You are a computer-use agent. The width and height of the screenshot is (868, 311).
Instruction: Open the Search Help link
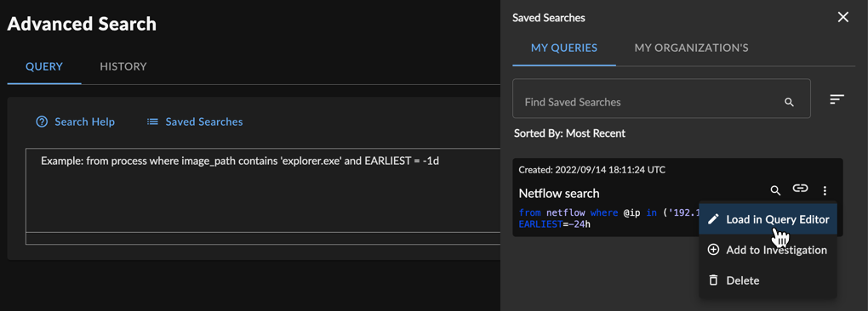[x=85, y=122]
